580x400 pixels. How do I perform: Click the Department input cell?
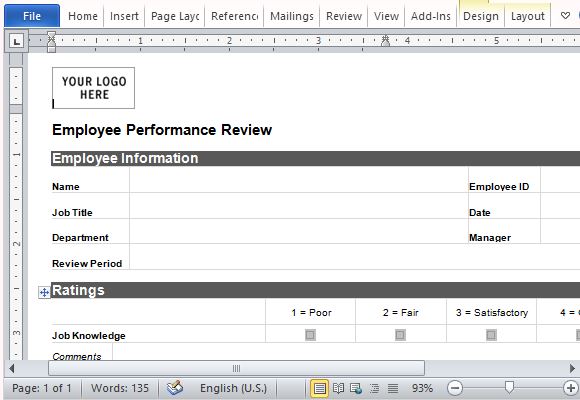coord(299,231)
